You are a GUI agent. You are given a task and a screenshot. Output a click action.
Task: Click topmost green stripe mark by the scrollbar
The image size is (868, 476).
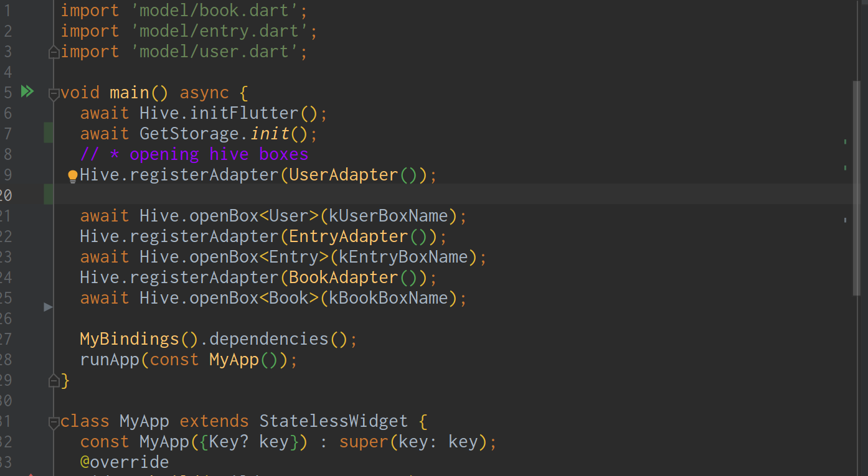point(845,142)
